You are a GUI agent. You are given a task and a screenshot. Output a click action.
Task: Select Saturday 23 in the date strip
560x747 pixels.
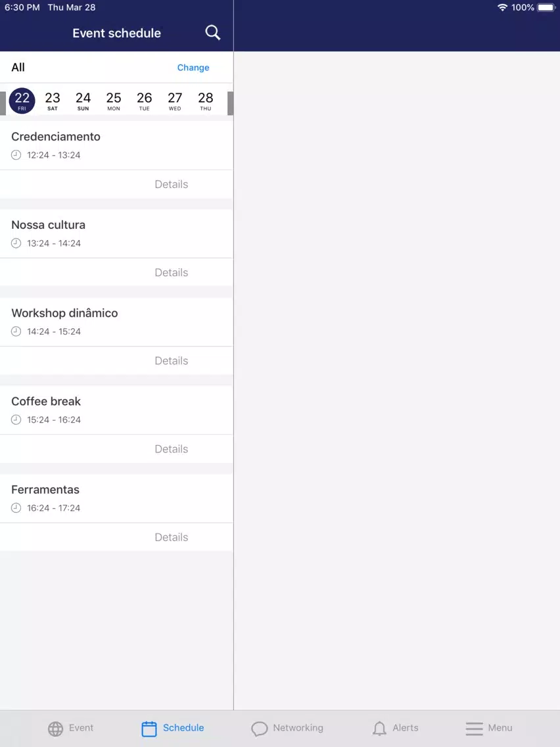click(x=53, y=101)
